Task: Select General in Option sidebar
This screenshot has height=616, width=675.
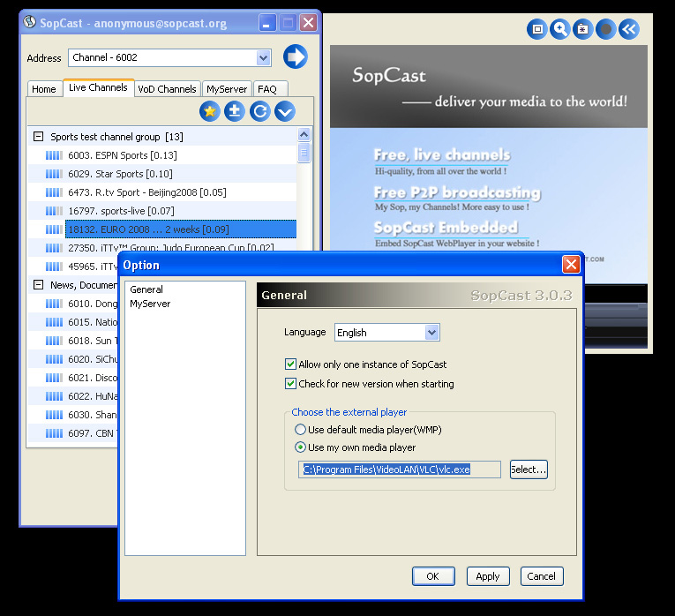Action: point(146,289)
